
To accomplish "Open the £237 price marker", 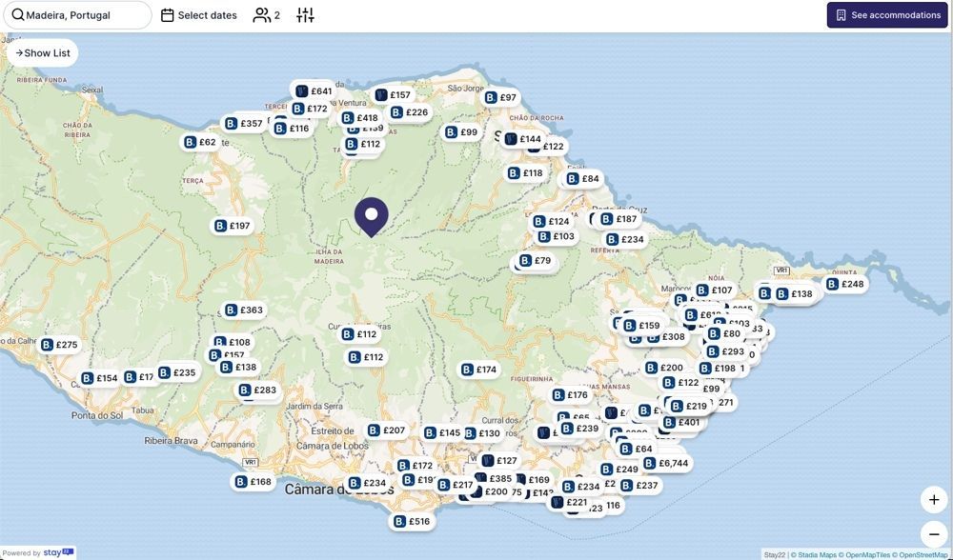I will [x=639, y=486].
